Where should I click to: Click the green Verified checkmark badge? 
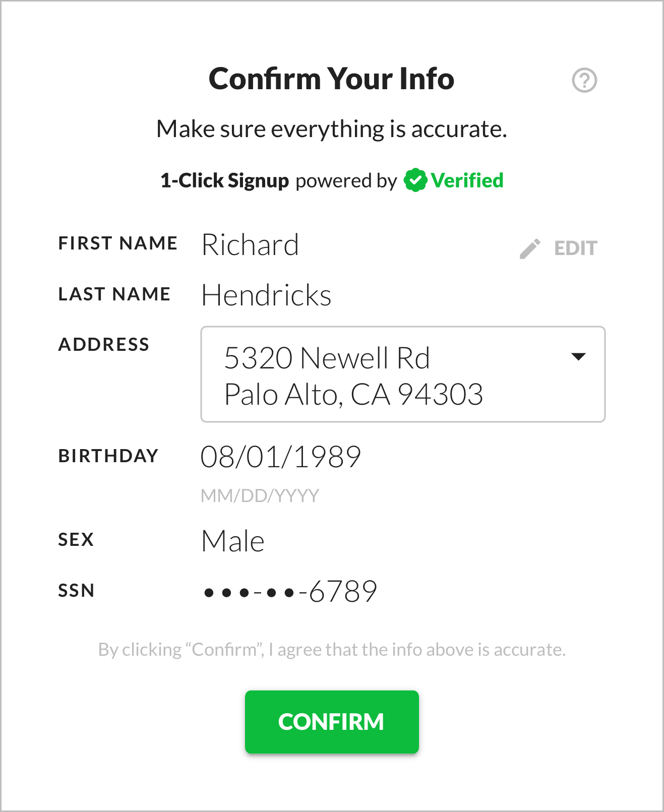[x=415, y=180]
